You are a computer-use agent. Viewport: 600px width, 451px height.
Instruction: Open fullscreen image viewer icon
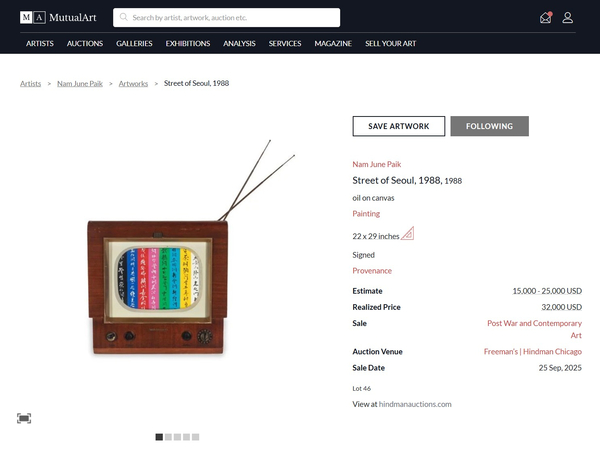[24, 418]
